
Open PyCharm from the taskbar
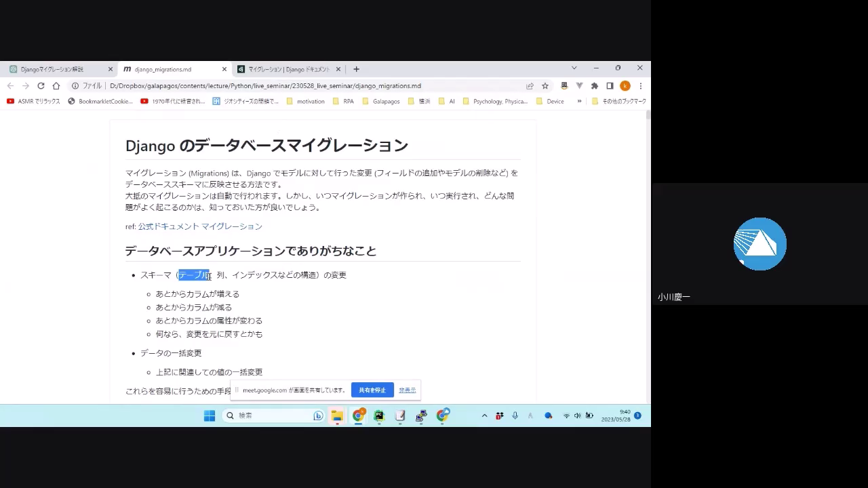[x=379, y=415]
